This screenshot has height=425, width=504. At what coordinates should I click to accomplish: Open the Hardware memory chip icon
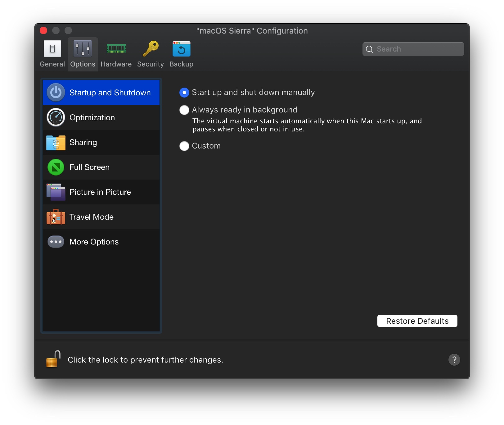[116, 49]
